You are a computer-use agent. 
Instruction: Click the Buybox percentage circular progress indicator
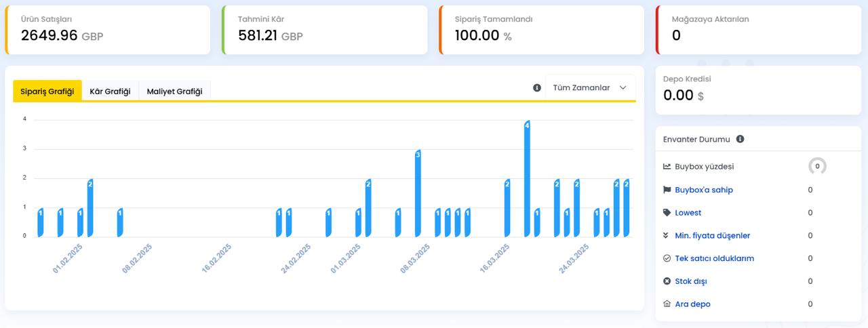point(817,166)
